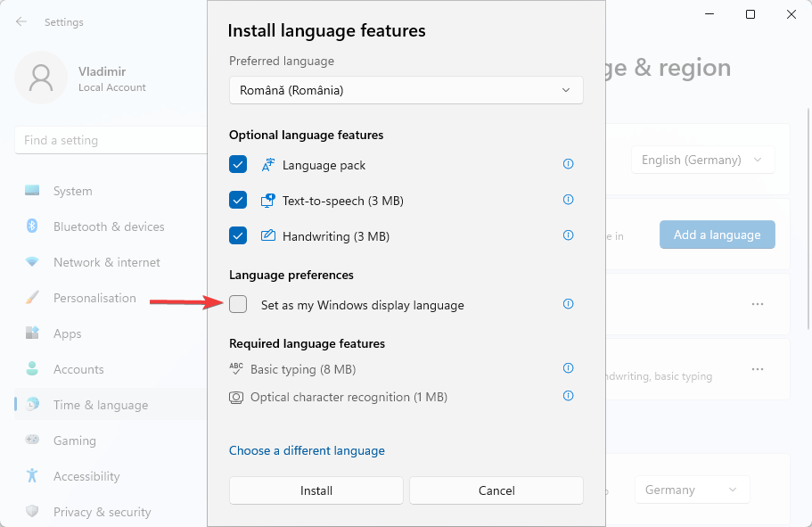Click Choose a different language link

click(x=307, y=450)
